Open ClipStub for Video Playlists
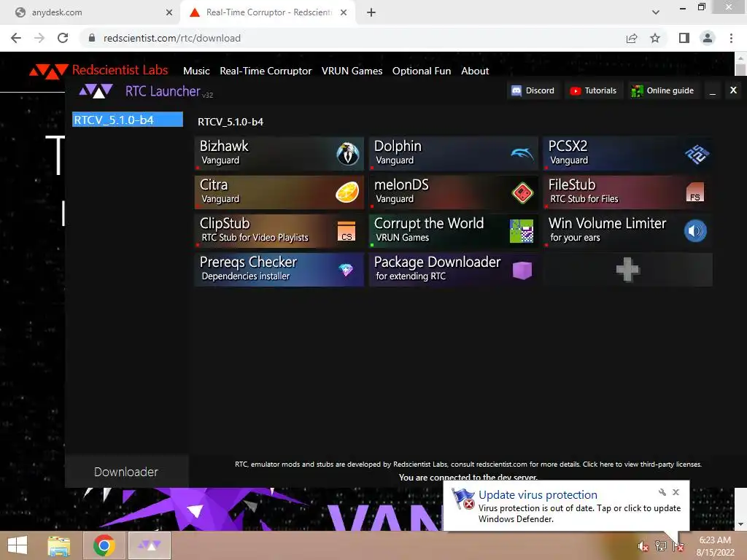 tap(279, 231)
